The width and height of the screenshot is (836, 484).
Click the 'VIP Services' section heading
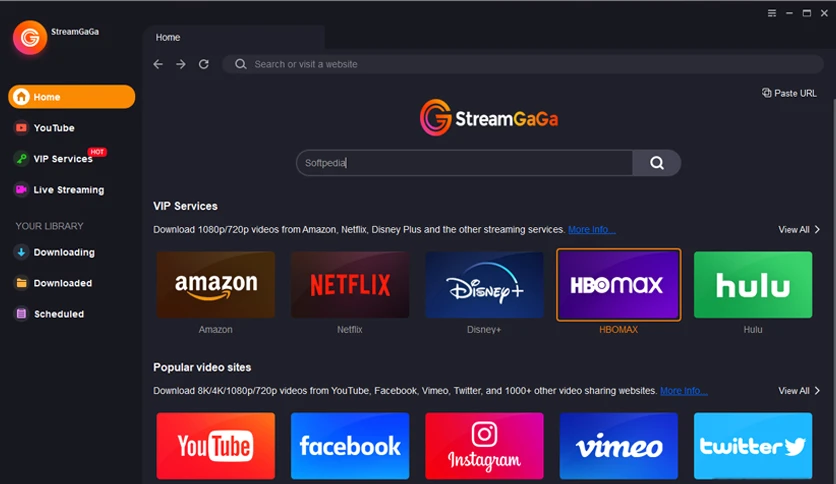(186, 206)
